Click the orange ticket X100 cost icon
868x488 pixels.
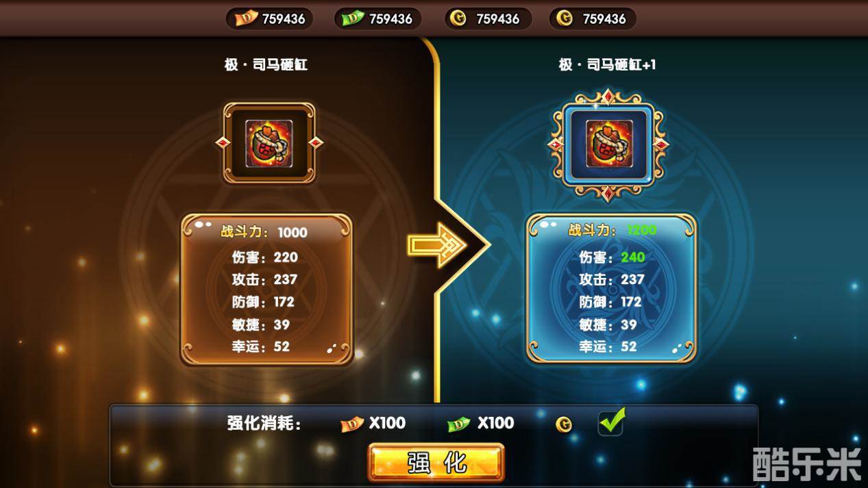tap(352, 424)
